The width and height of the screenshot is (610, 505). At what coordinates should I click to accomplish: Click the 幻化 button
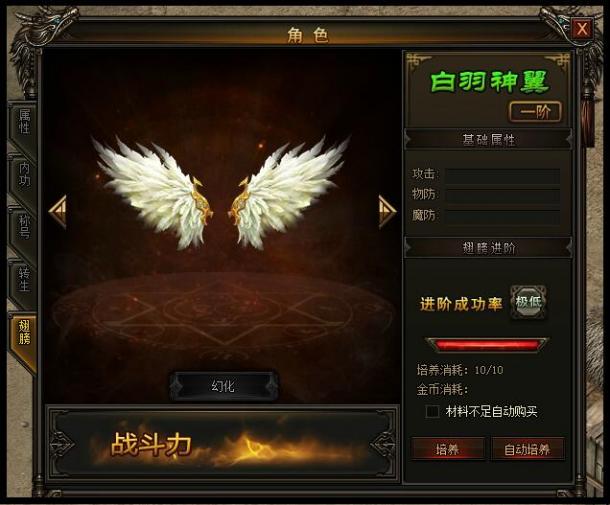point(223,386)
